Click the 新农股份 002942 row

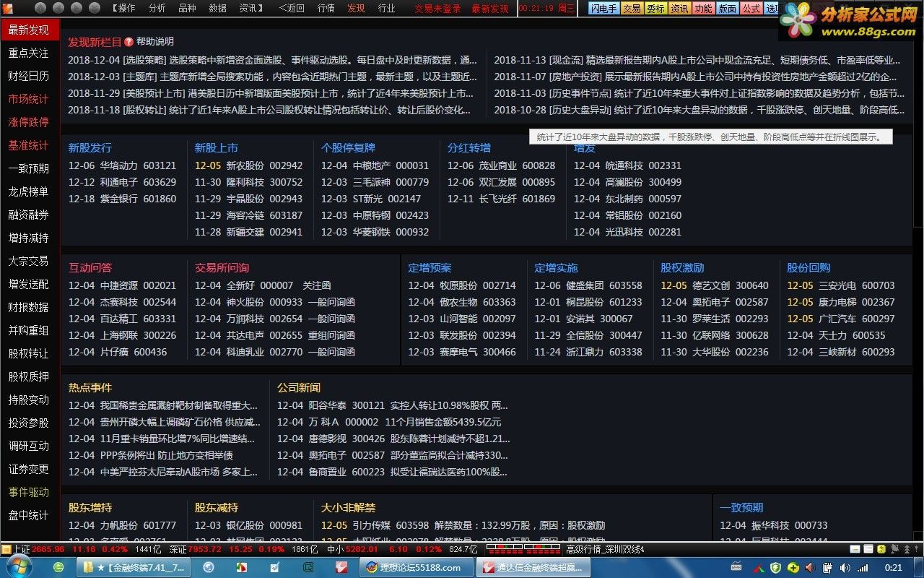point(249,165)
